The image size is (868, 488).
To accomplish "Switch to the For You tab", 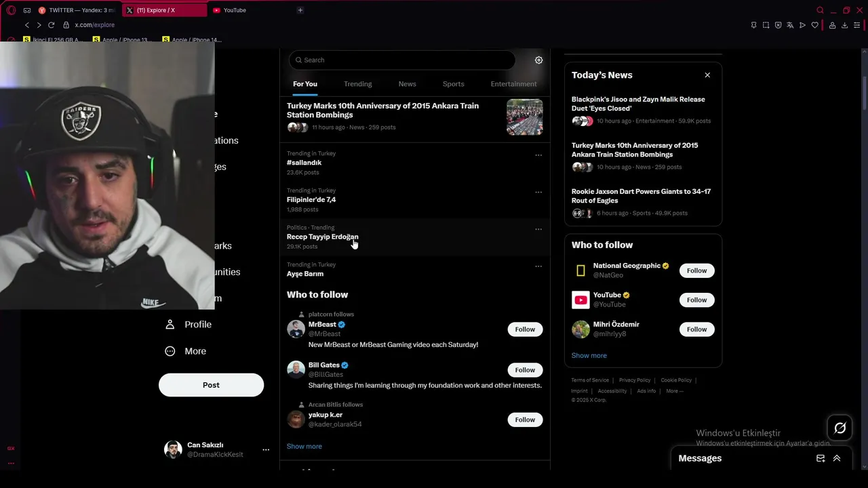I will 305,84.
